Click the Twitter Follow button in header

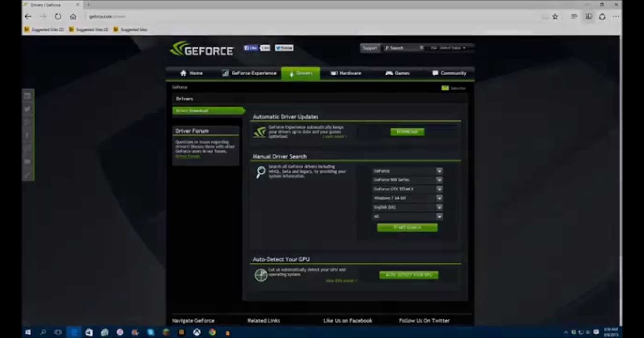284,48
